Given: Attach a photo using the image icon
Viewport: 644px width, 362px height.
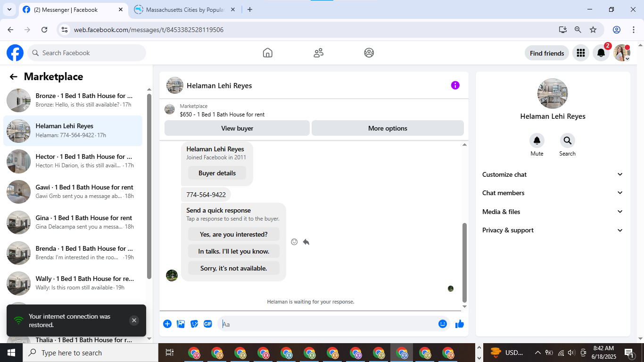Looking at the screenshot, I should (x=181, y=324).
